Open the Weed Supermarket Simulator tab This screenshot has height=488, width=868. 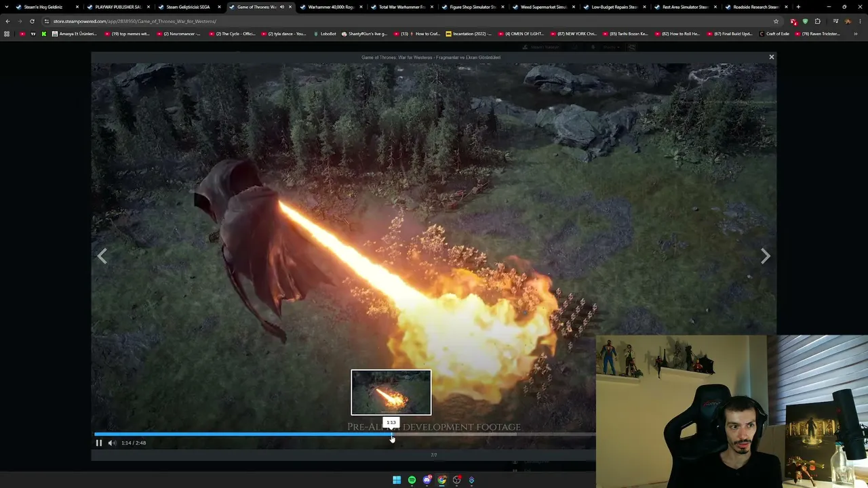tap(542, 7)
